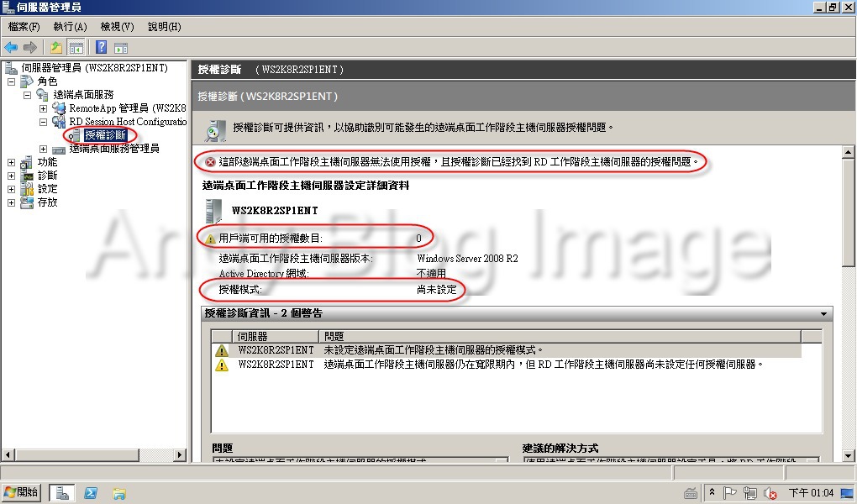The image size is (857, 504).
Task: Click the 開始 Start button
Action: (x=21, y=492)
